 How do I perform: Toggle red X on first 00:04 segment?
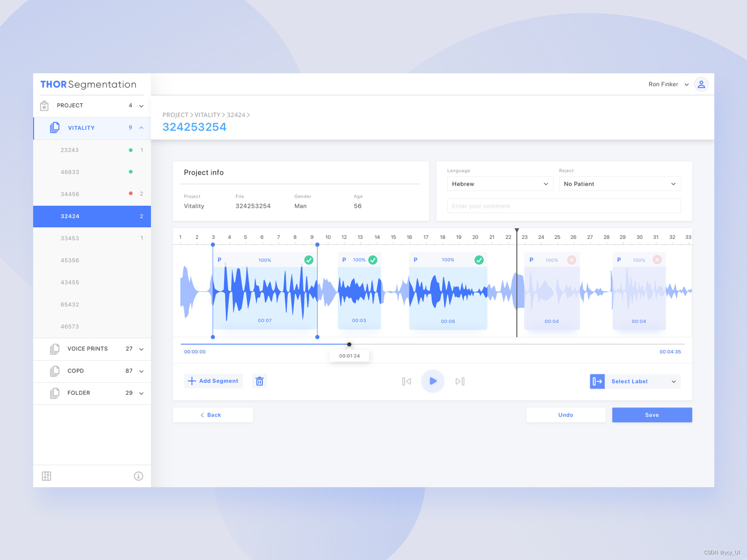(x=571, y=260)
